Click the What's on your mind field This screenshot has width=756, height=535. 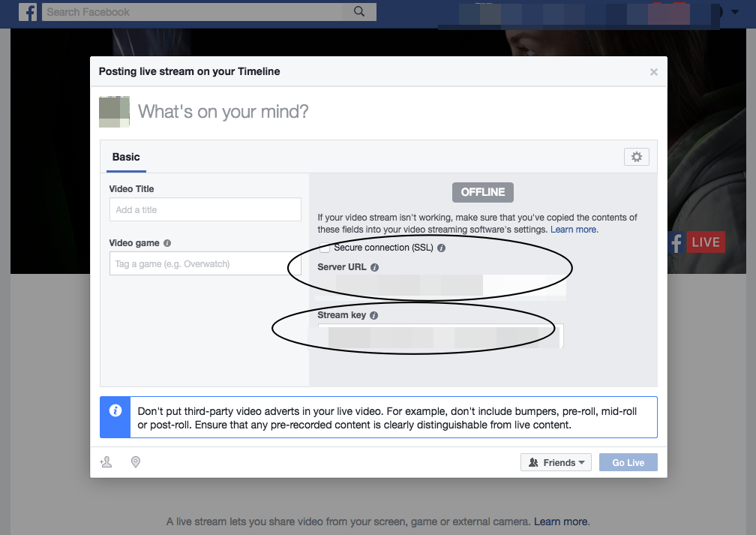point(223,112)
